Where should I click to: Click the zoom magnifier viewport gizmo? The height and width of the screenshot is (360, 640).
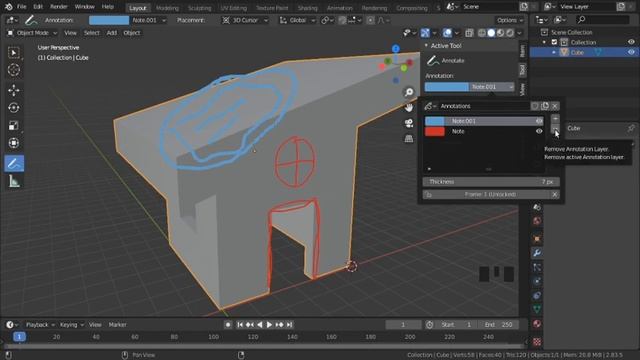click(x=409, y=92)
